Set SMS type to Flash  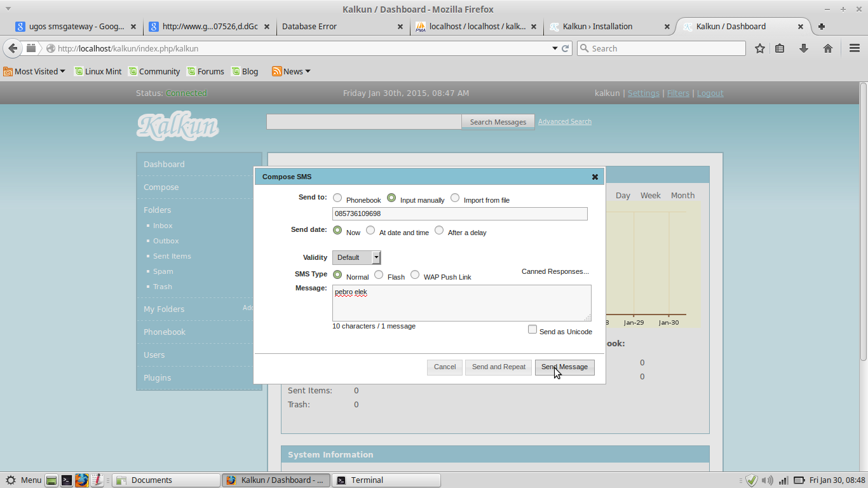(379, 274)
